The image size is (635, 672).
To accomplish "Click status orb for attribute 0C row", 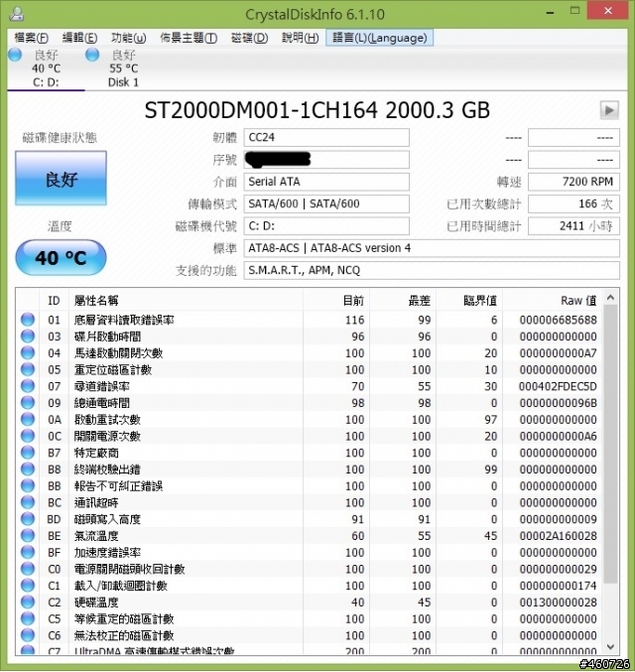I will tap(28, 436).
